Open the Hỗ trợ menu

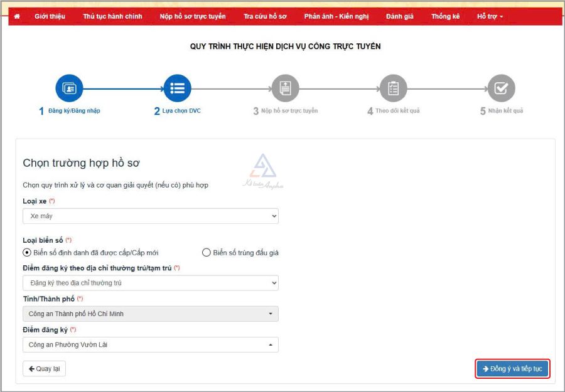490,16
